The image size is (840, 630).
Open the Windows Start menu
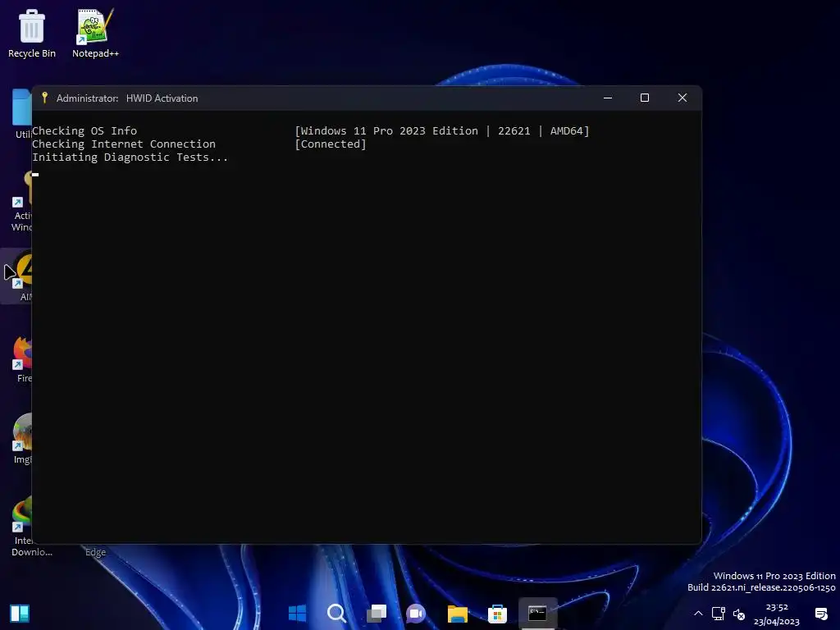(x=297, y=613)
